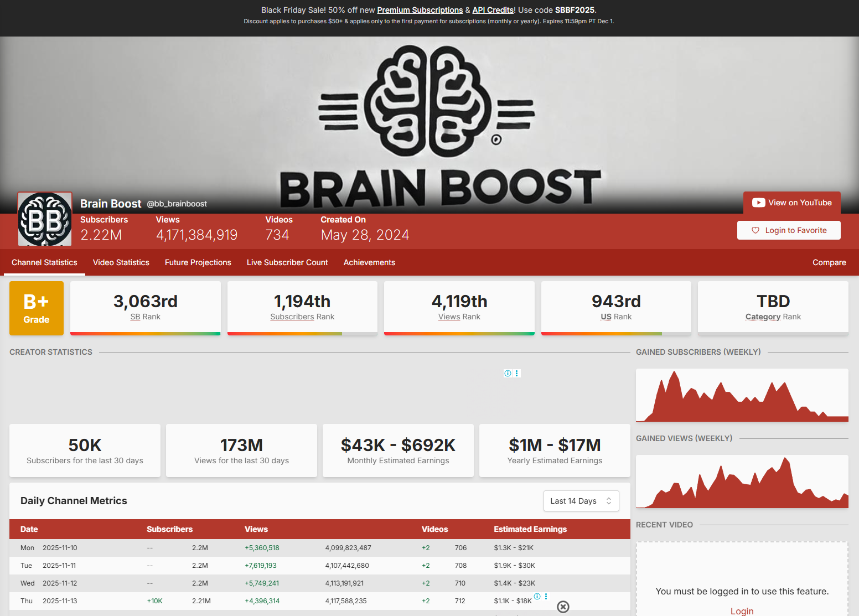Open the Future Projections tab

click(198, 262)
